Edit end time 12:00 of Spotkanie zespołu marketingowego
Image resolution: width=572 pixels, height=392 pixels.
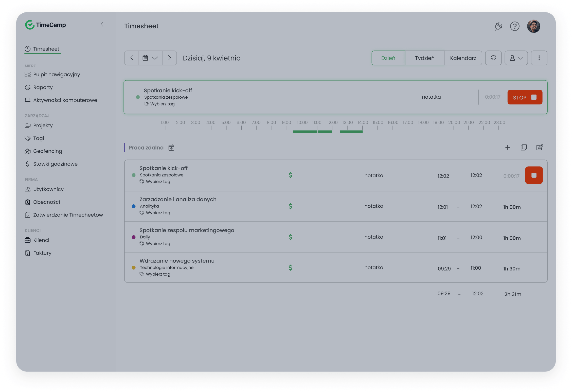click(476, 238)
